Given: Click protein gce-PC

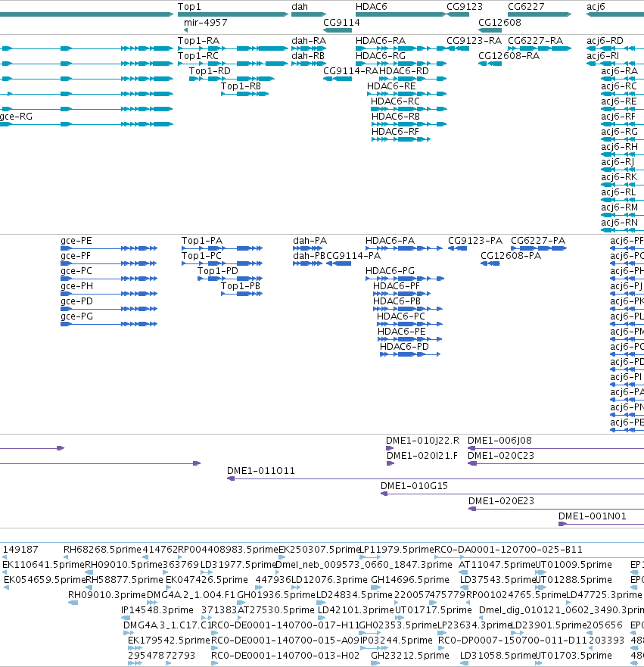Looking at the screenshot, I should coord(109,279).
